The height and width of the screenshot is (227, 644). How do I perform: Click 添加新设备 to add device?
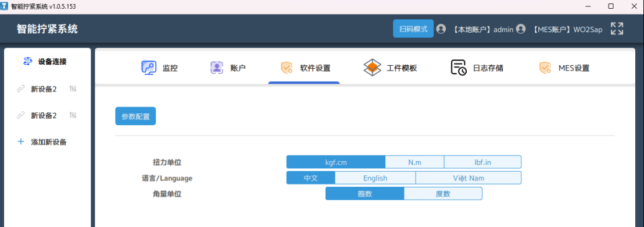tap(49, 142)
